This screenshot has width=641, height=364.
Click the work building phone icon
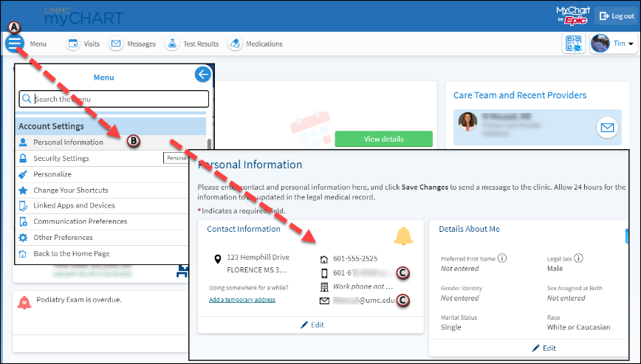(x=324, y=286)
